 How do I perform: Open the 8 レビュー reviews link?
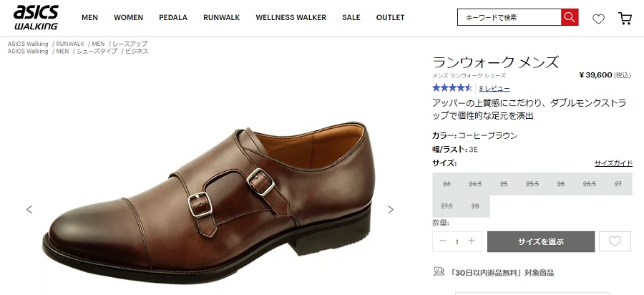tap(494, 88)
